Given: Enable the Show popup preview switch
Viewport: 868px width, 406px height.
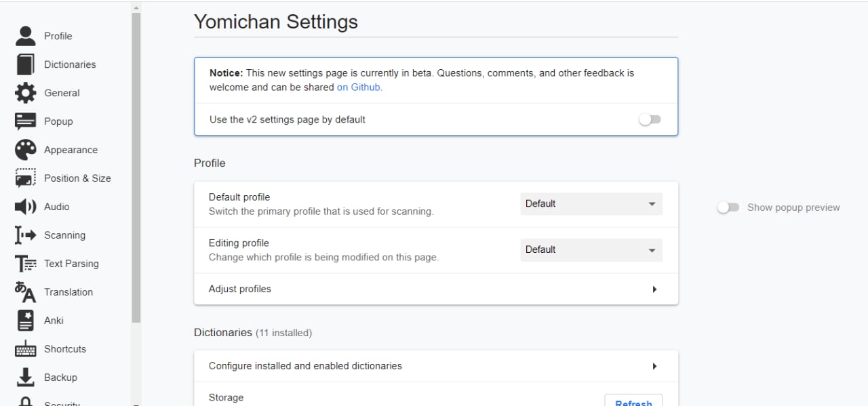Looking at the screenshot, I should (728, 207).
